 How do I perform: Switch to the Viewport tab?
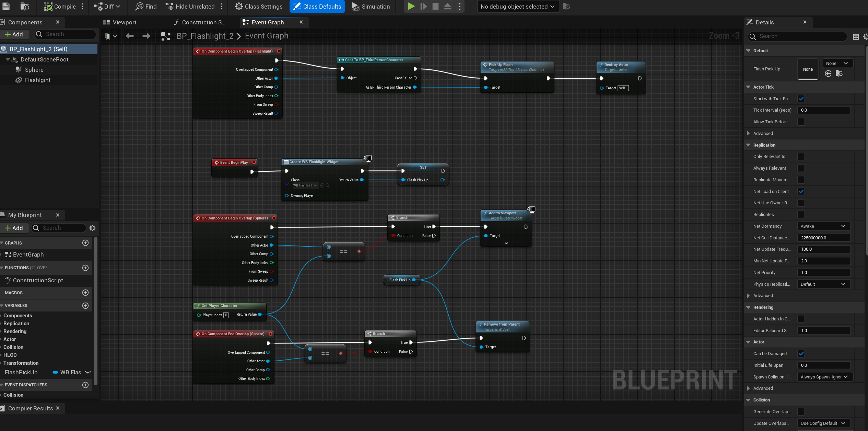(x=120, y=22)
